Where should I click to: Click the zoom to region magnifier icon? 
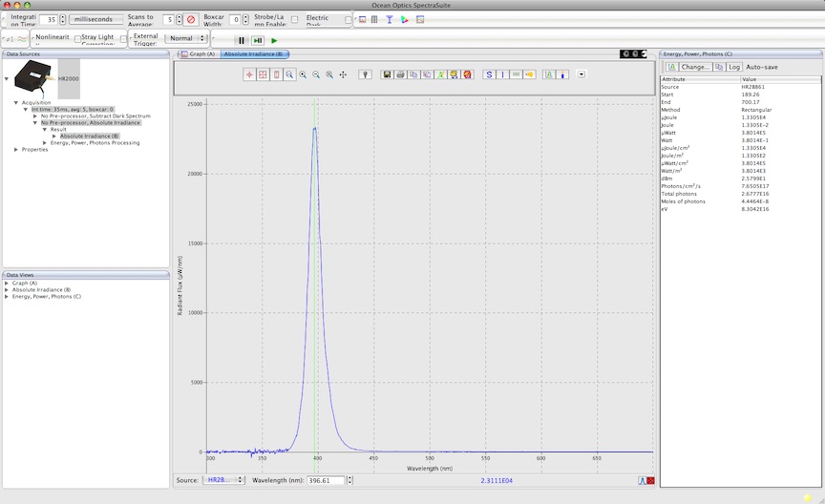(x=289, y=74)
